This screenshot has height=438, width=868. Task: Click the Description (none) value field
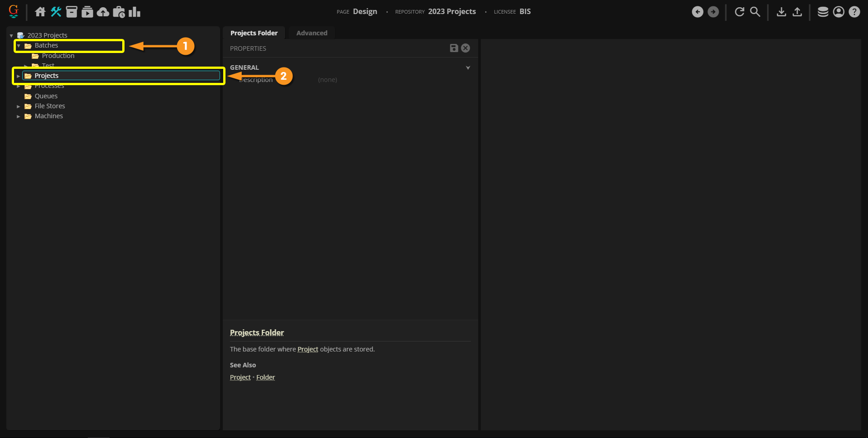pos(328,80)
